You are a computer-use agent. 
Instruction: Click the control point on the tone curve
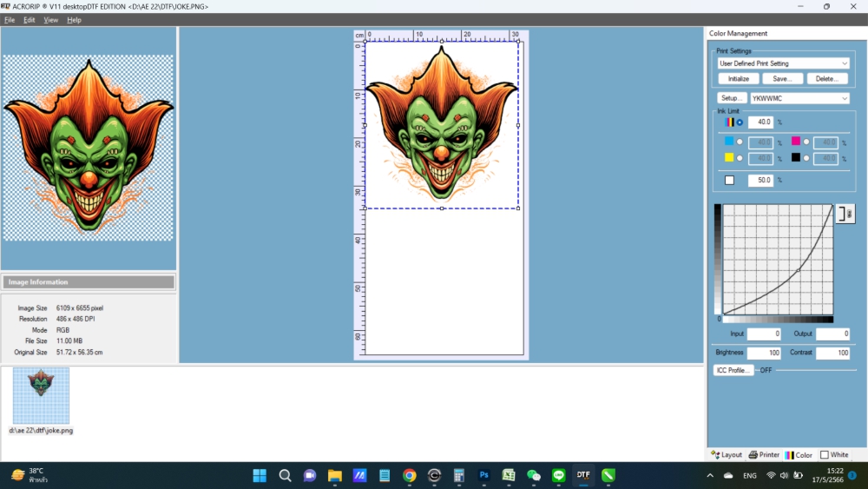798,270
